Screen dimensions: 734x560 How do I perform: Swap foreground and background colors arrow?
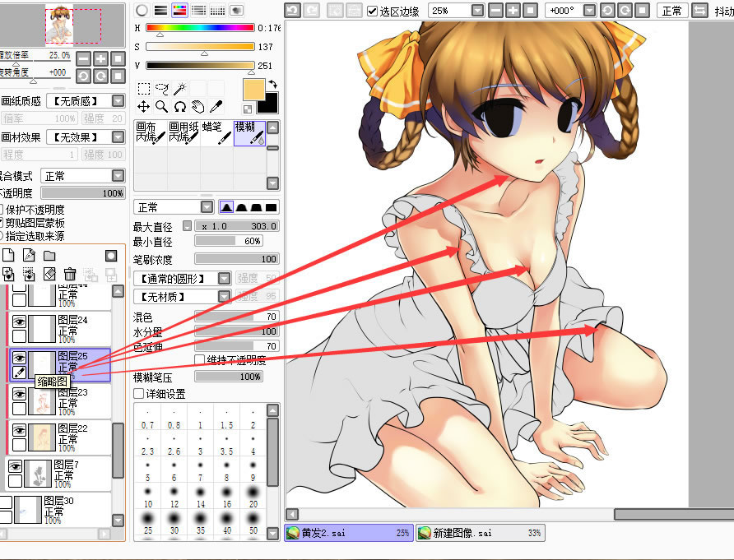pyautogui.click(x=273, y=84)
